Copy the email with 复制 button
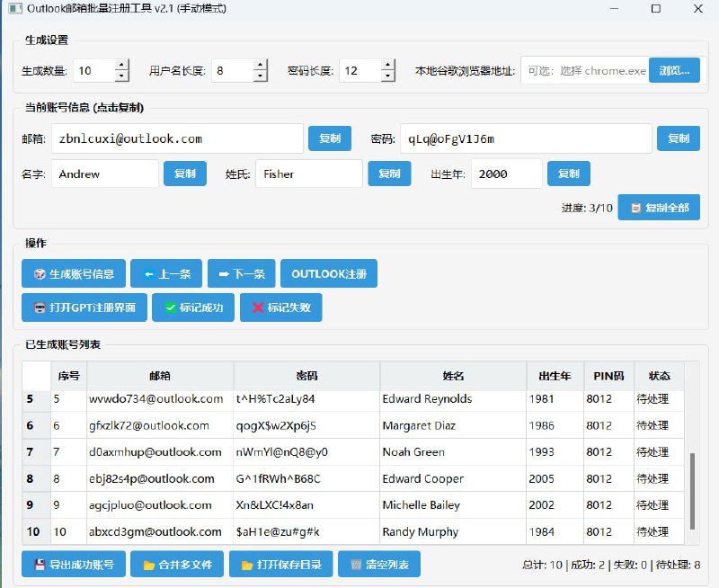This screenshot has width=719, height=588. pos(330,138)
